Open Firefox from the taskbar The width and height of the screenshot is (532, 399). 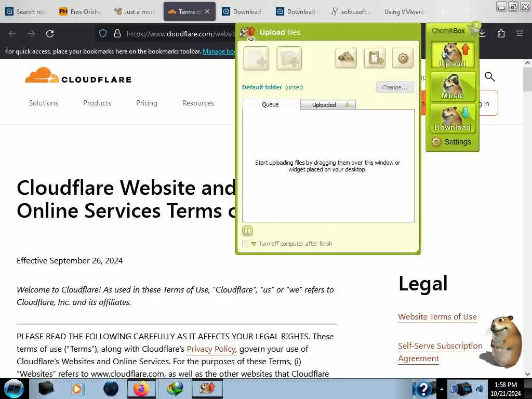[141, 389]
